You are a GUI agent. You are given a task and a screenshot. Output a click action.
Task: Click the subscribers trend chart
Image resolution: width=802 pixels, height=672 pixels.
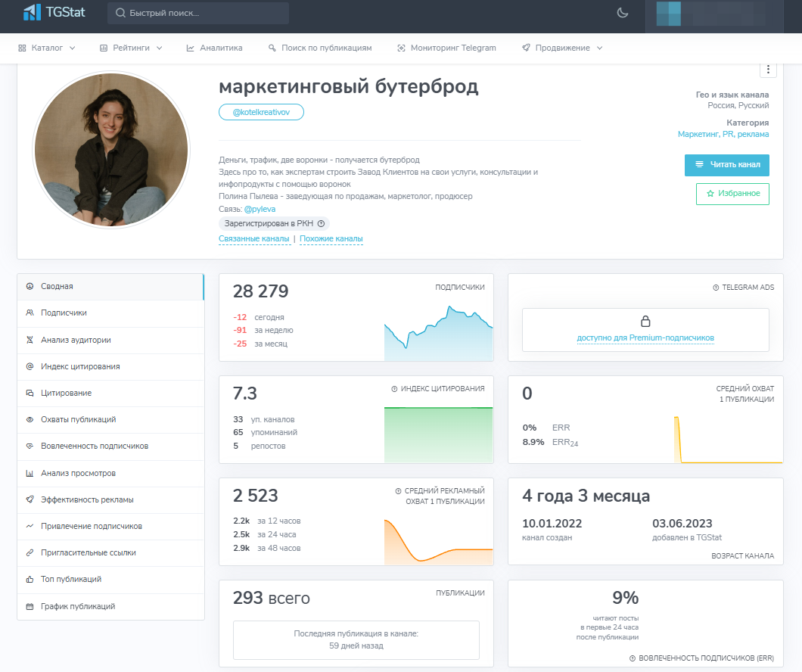[x=438, y=331]
